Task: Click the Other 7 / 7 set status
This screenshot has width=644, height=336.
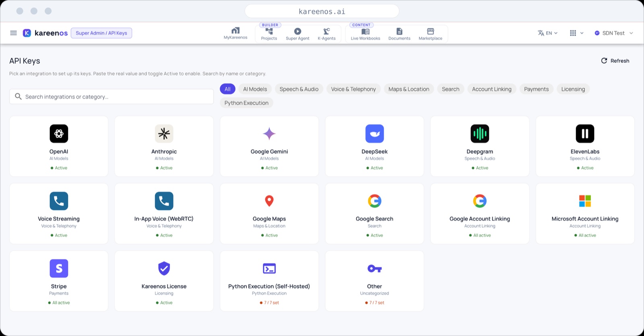Action: tap(375, 303)
